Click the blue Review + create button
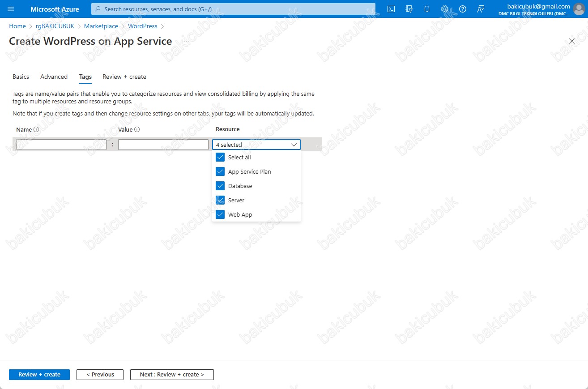This screenshot has width=588, height=389. pyautogui.click(x=39, y=375)
